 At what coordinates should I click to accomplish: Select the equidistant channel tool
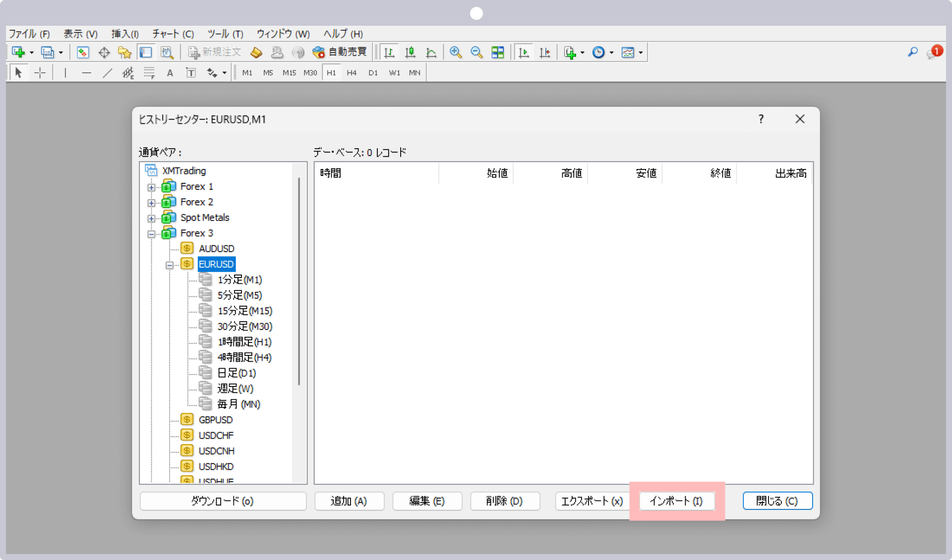[128, 73]
